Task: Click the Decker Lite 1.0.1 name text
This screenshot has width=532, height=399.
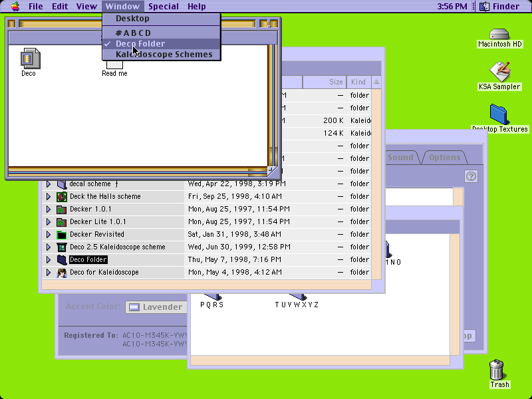Action: pyautogui.click(x=98, y=221)
